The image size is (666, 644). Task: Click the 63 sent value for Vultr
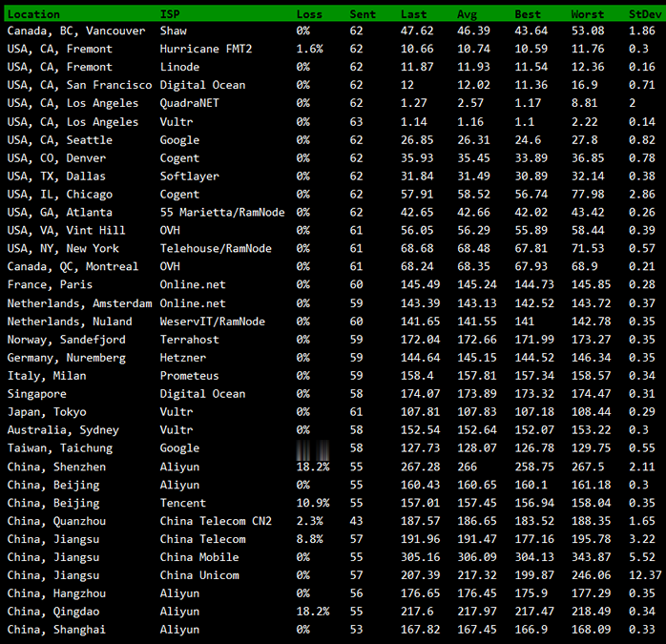[356, 122]
